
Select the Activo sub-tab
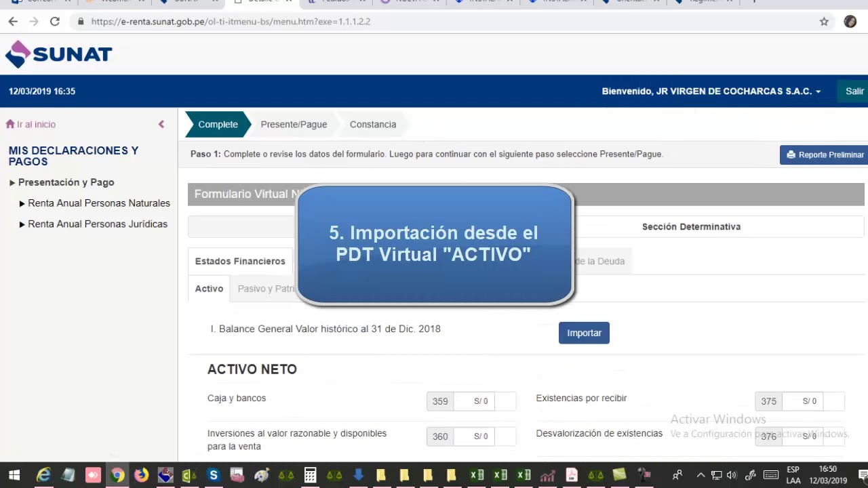pos(209,289)
